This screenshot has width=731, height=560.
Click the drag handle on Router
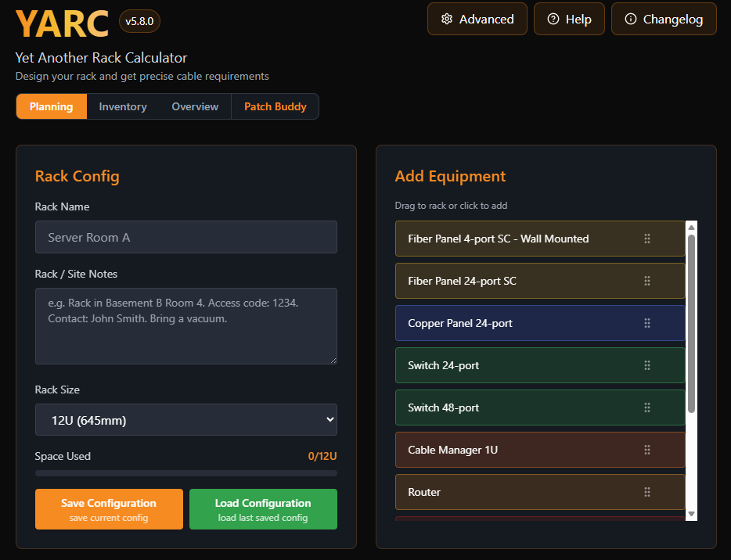point(646,491)
